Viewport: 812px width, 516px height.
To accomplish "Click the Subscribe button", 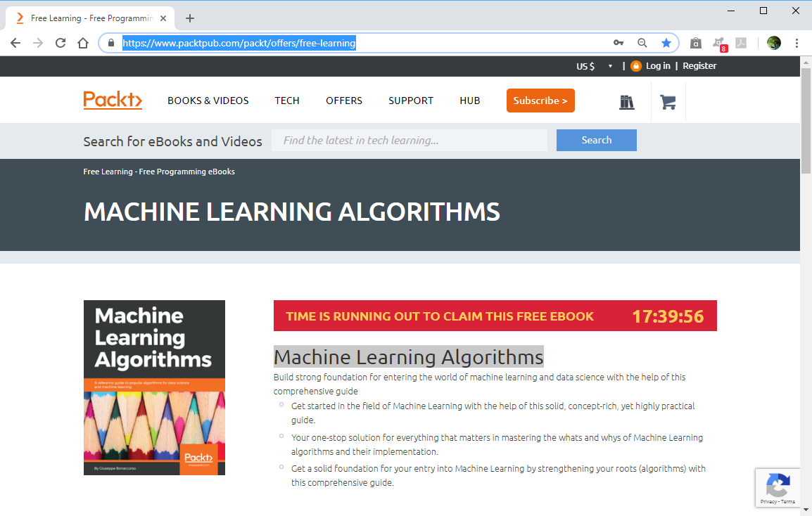I will point(540,101).
